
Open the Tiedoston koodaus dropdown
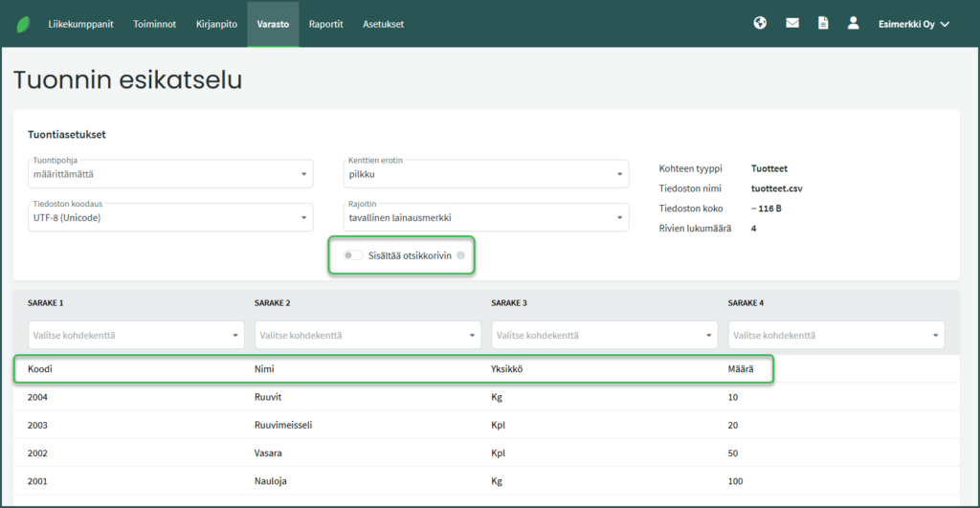click(170, 217)
